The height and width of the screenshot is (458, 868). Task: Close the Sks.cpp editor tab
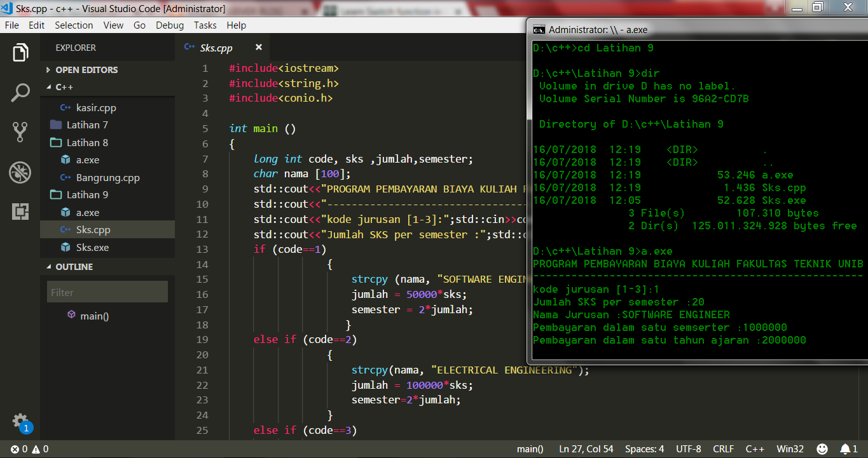point(259,47)
